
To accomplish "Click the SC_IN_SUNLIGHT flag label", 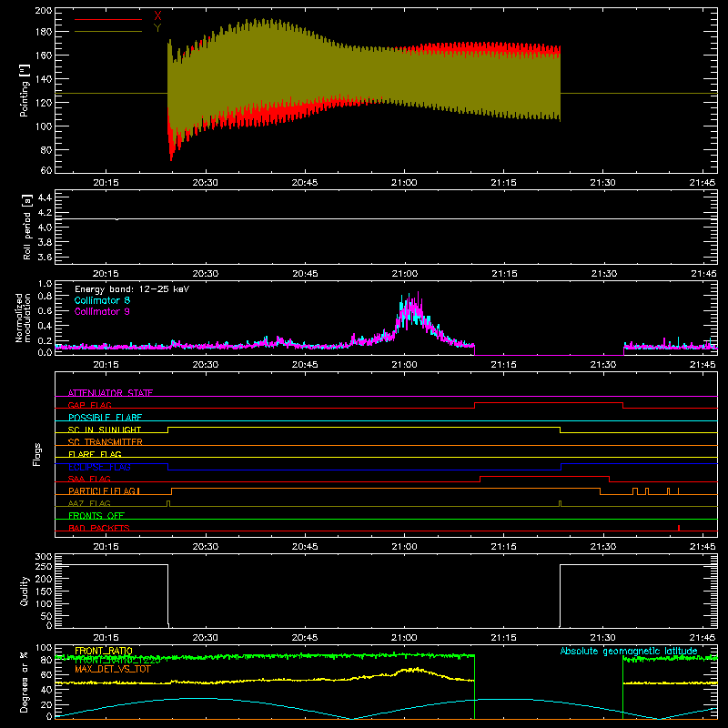I will click(105, 430).
